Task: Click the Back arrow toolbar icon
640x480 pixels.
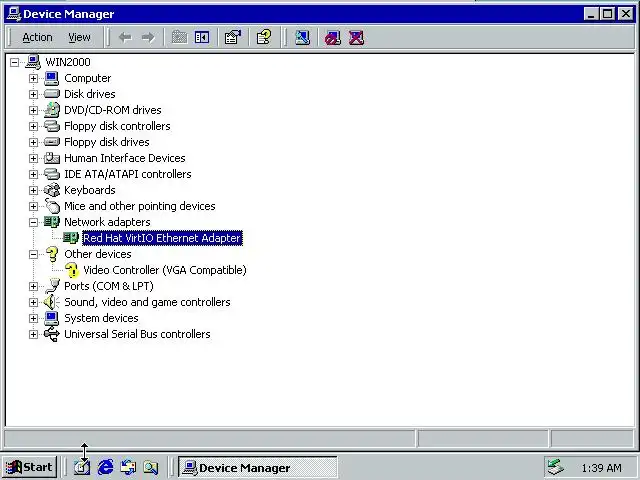Action: click(125, 38)
